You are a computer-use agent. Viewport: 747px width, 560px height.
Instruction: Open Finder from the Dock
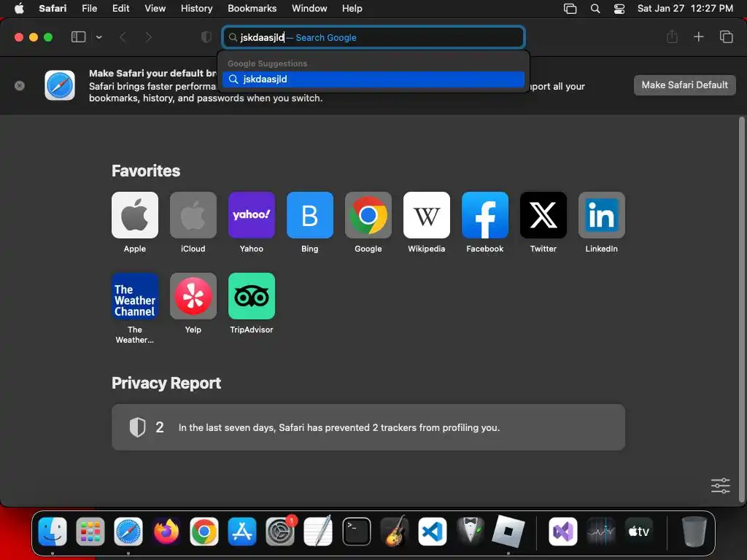click(53, 532)
